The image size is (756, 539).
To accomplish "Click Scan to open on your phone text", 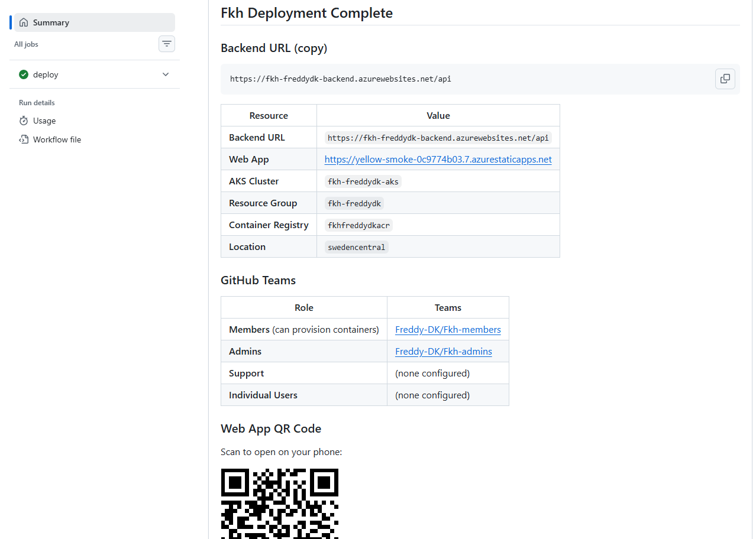I will [x=282, y=452].
